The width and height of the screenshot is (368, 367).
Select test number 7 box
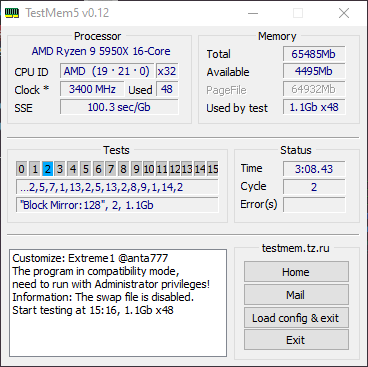tap(111, 169)
